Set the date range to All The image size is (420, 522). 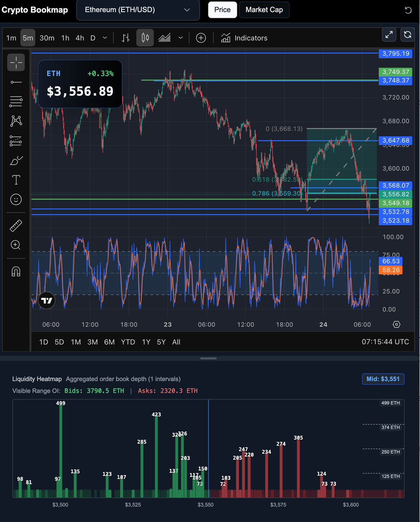click(176, 342)
